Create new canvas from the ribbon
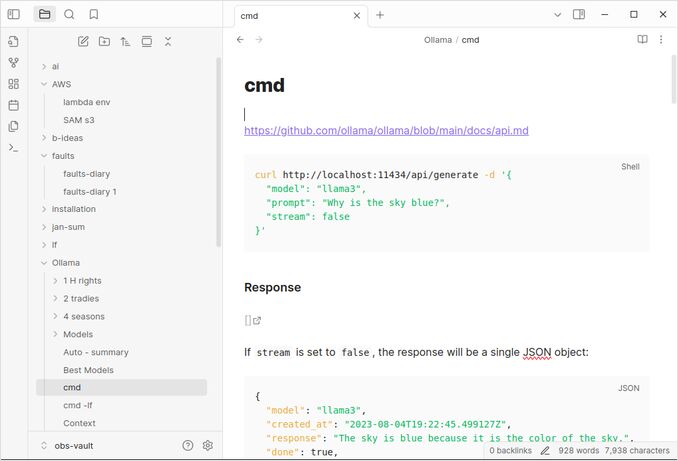This screenshot has width=678, height=461. 13,84
